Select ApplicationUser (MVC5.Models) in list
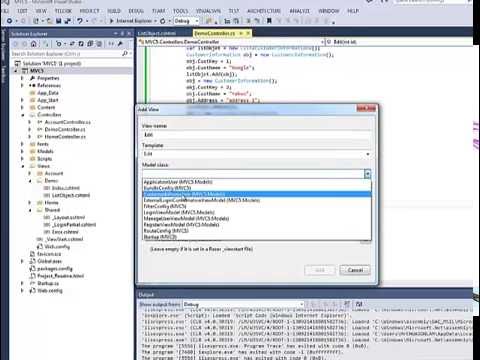 pyautogui.click(x=257, y=182)
